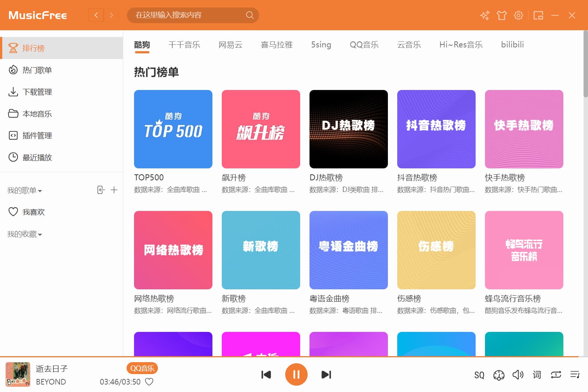
Task: Open the BEYOND album art thumbnail
Action: click(18, 374)
